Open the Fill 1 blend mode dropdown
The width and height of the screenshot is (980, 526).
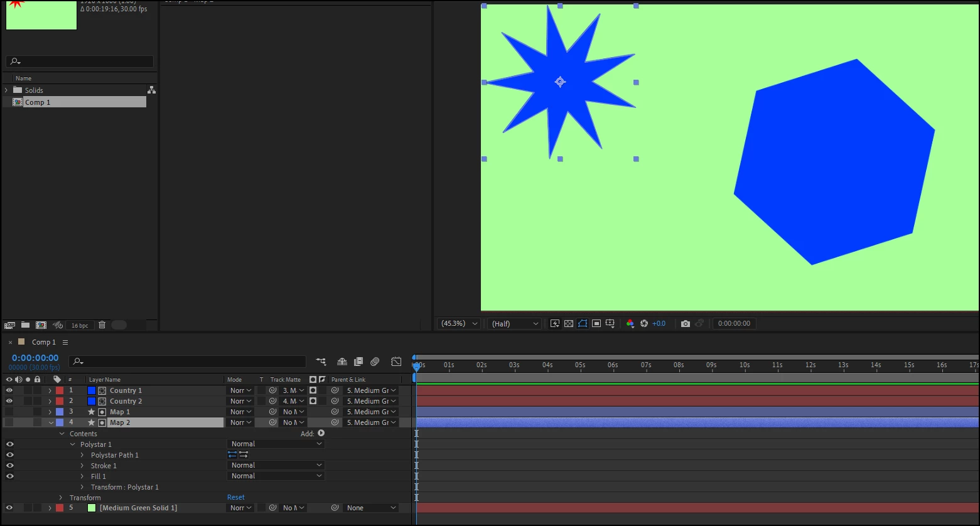pyautogui.click(x=276, y=476)
